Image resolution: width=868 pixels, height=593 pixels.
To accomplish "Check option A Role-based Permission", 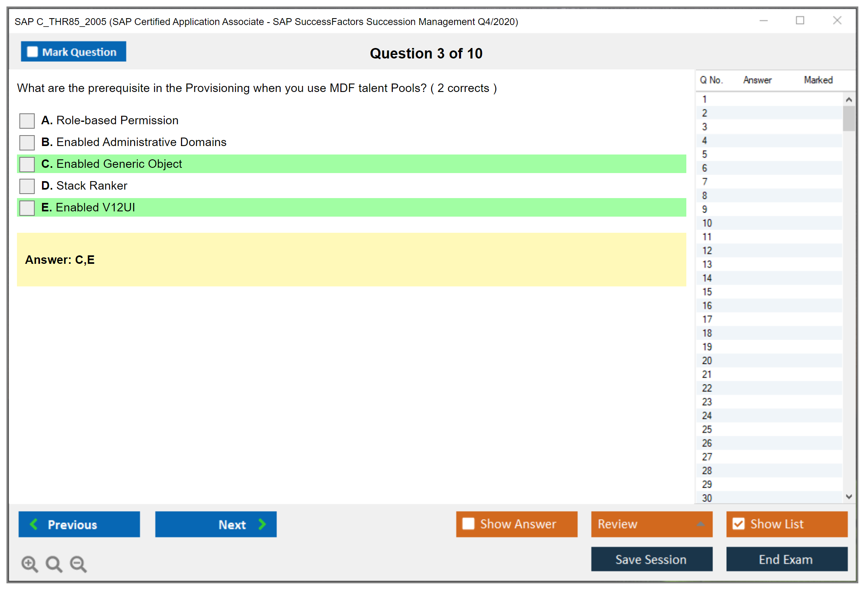I will 27,121.
